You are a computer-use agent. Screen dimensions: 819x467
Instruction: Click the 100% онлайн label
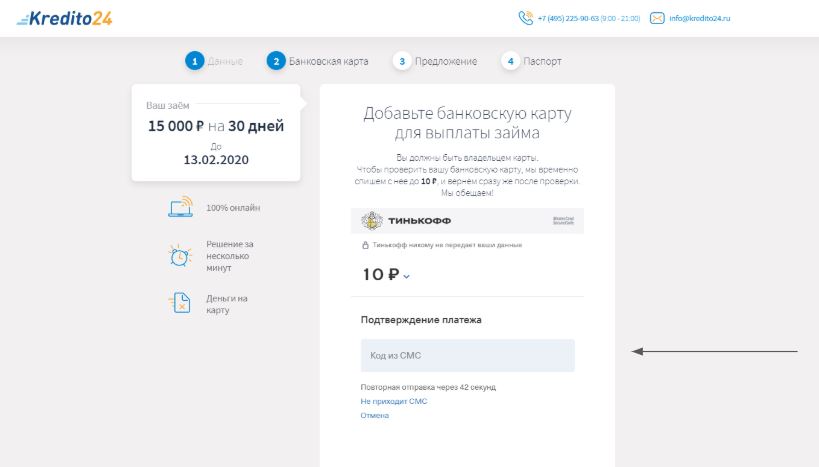click(x=233, y=208)
